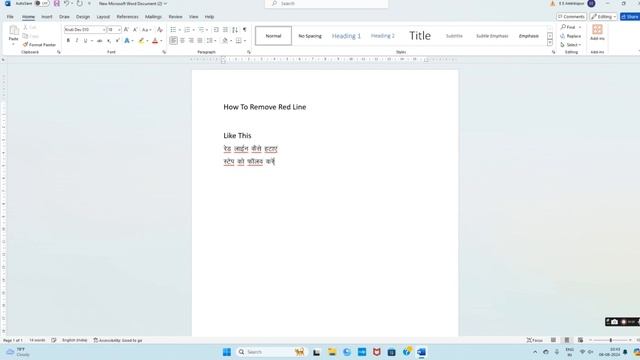Click the Clear All Formatting icon

160,29
